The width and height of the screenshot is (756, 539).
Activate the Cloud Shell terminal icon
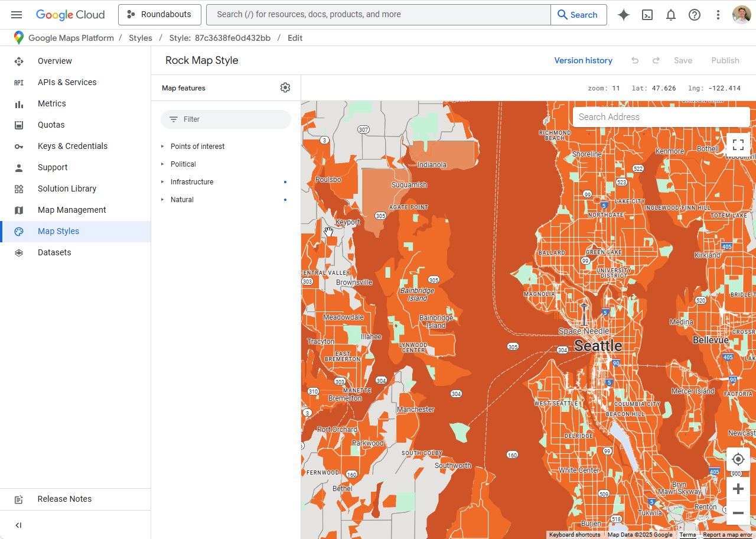pyautogui.click(x=647, y=15)
